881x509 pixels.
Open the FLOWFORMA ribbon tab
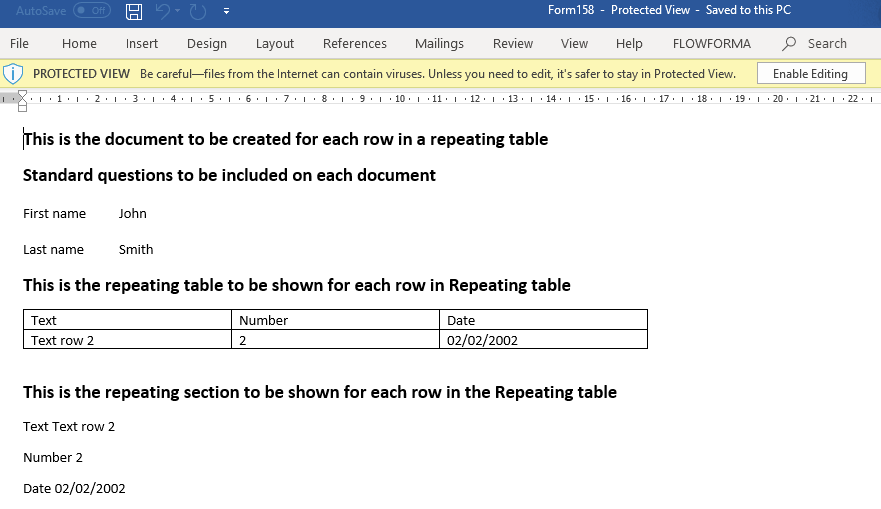(712, 43)
